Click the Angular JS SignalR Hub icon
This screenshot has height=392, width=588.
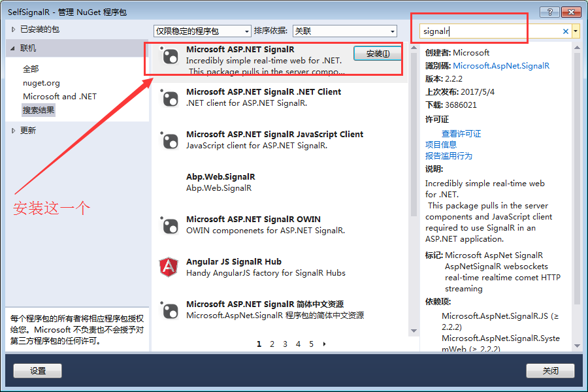[x=169, y=267]
